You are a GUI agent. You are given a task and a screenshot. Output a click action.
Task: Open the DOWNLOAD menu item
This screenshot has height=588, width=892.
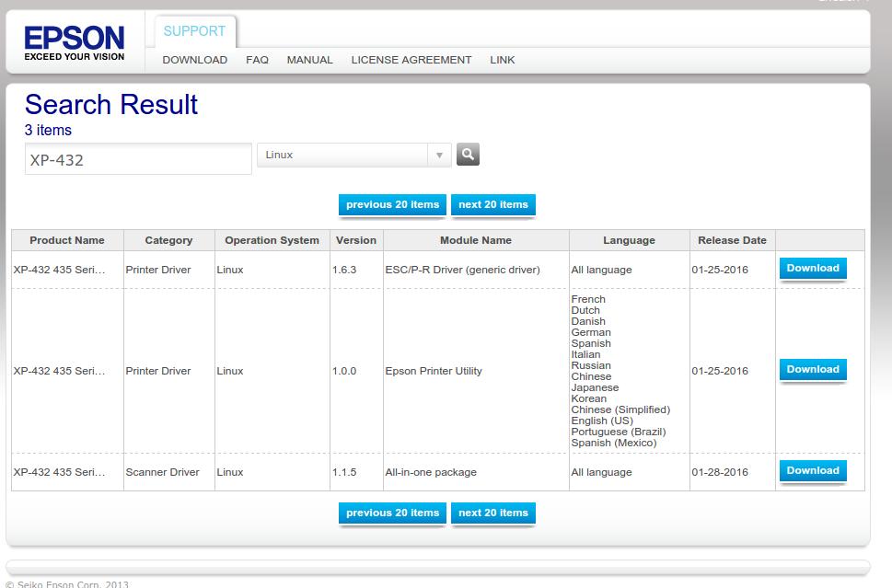point(194,60)
